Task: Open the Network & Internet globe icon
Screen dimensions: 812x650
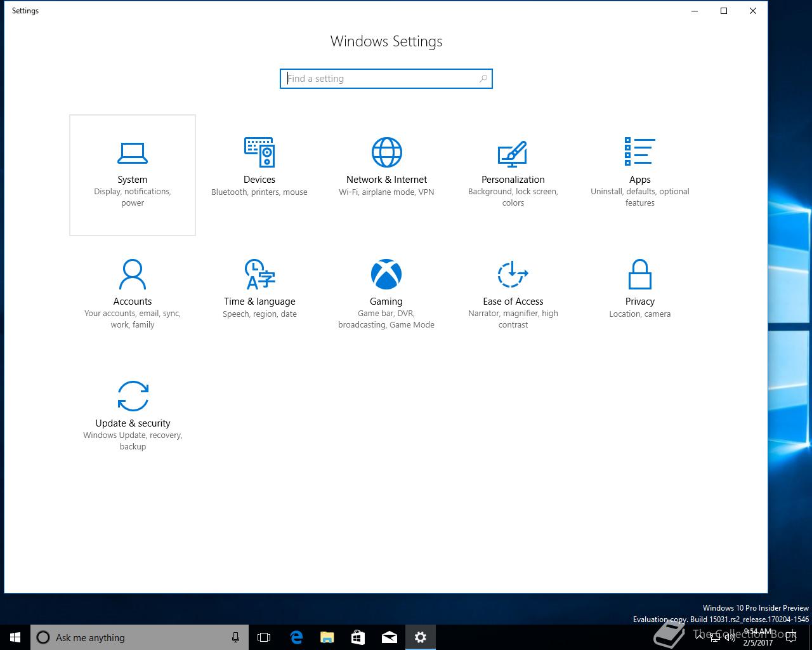Action: point(386,152)
